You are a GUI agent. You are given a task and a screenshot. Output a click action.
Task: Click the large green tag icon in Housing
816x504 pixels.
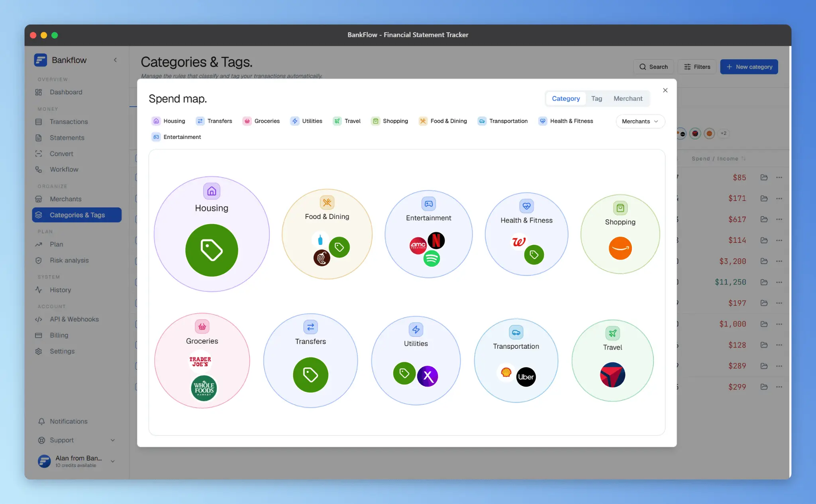[212, 250]
